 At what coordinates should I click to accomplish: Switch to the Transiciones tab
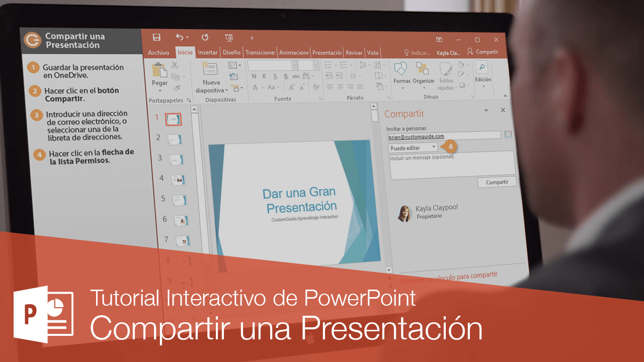pyautogui.click(x=260, y=52)
